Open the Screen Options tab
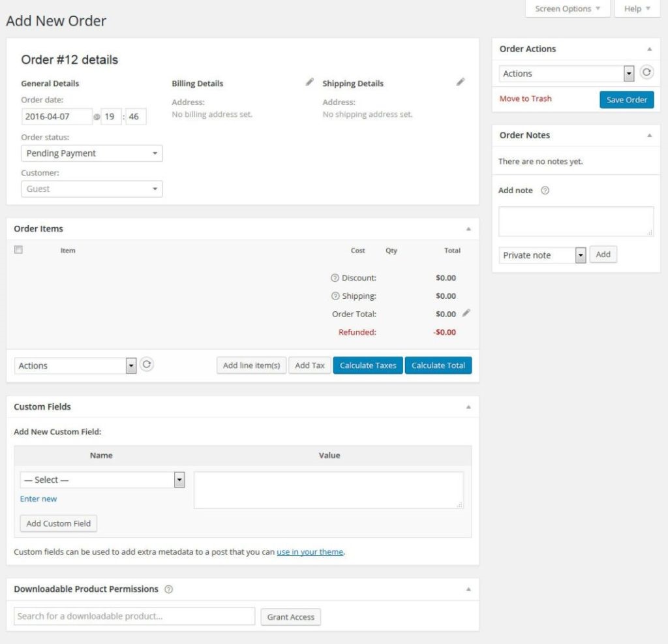Viewport: 668px width, 644px height. pyautogui.click(x=567, y=9)
